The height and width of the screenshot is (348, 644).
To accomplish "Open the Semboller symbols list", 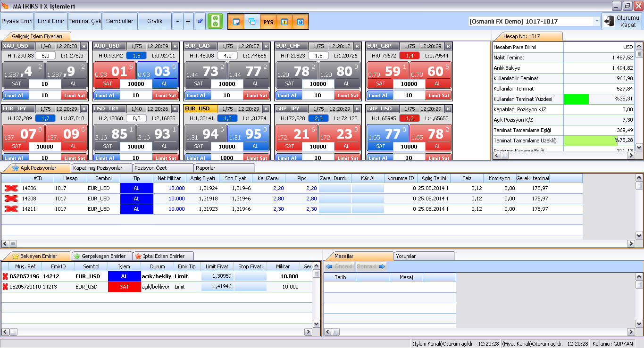I will (120, 21).
